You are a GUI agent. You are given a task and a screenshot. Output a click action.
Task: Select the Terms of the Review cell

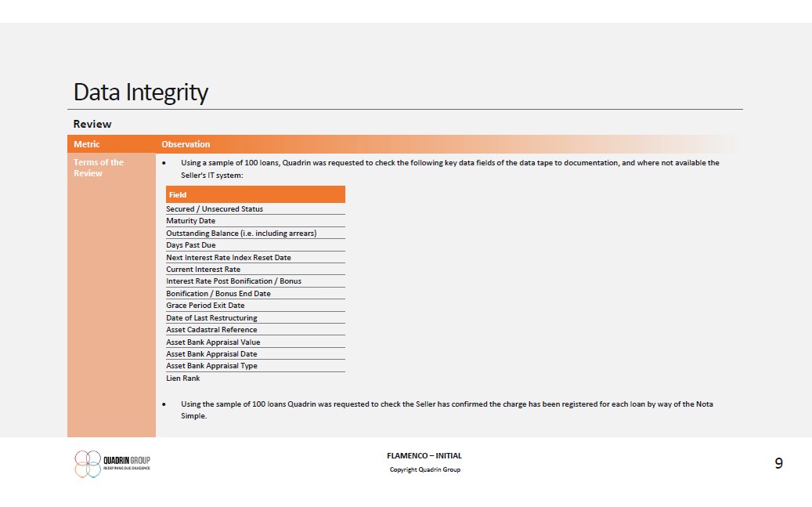[99, 168]
